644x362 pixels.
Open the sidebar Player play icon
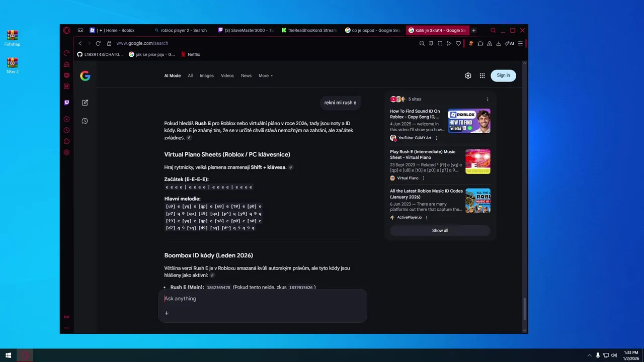66,119
